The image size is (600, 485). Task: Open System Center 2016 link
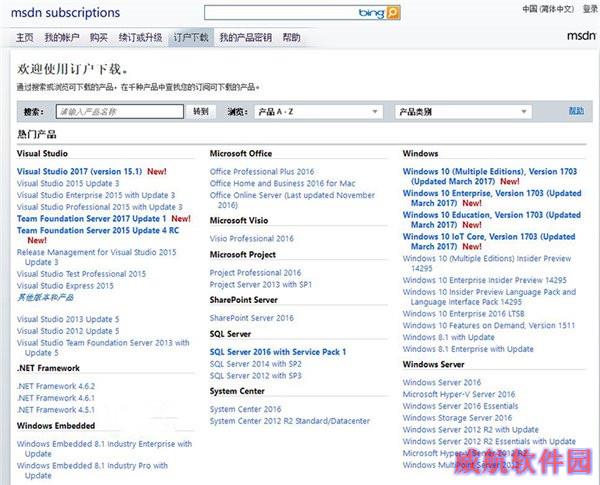(245, 409)
